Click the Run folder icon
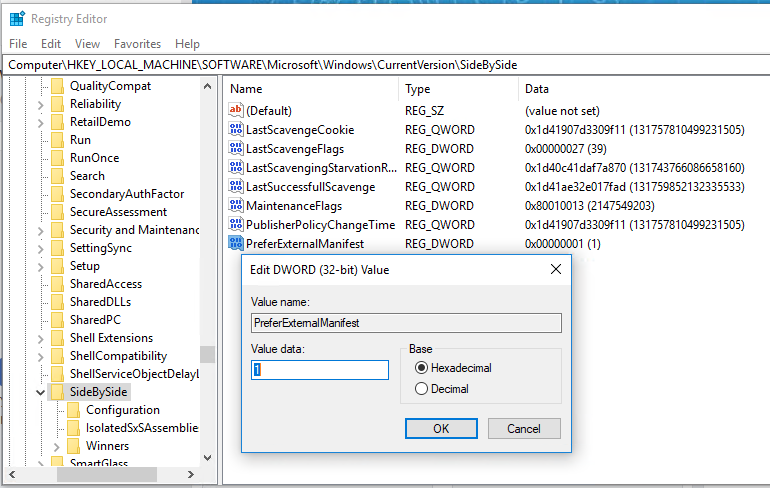This screenshot has width=770, height=488. 57,140
